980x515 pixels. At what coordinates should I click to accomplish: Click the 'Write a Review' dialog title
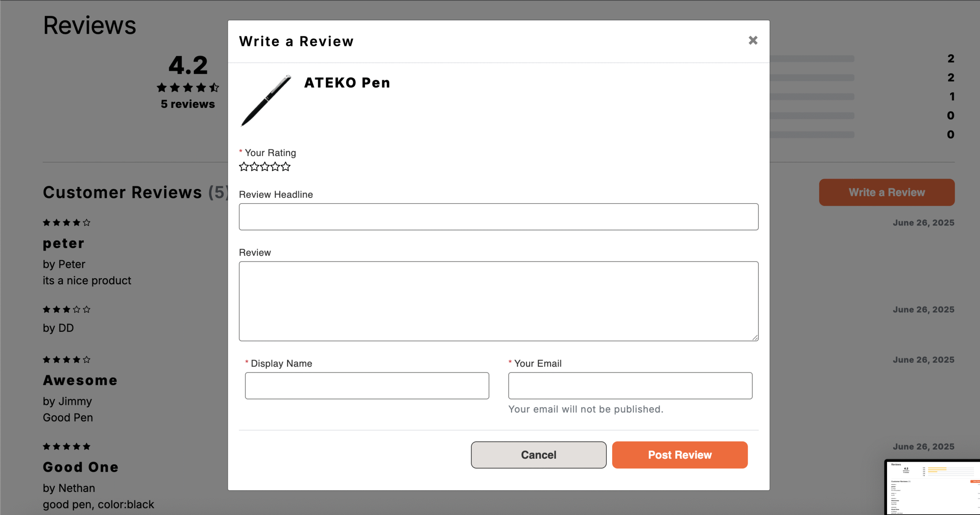tap(296, 41)
